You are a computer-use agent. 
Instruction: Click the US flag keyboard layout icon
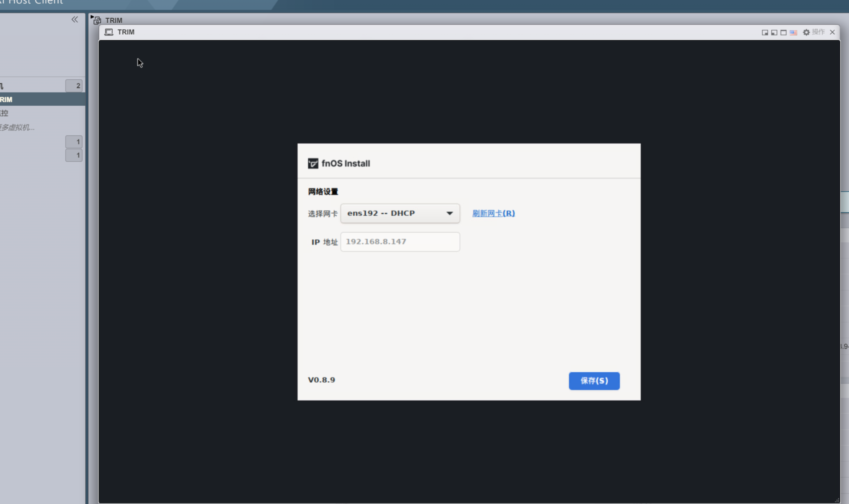(793, 33)
